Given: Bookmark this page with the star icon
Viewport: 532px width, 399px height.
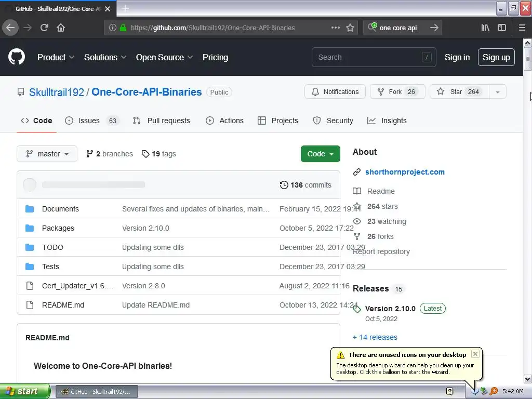Looking at the screenshot, I should [350, 28].
